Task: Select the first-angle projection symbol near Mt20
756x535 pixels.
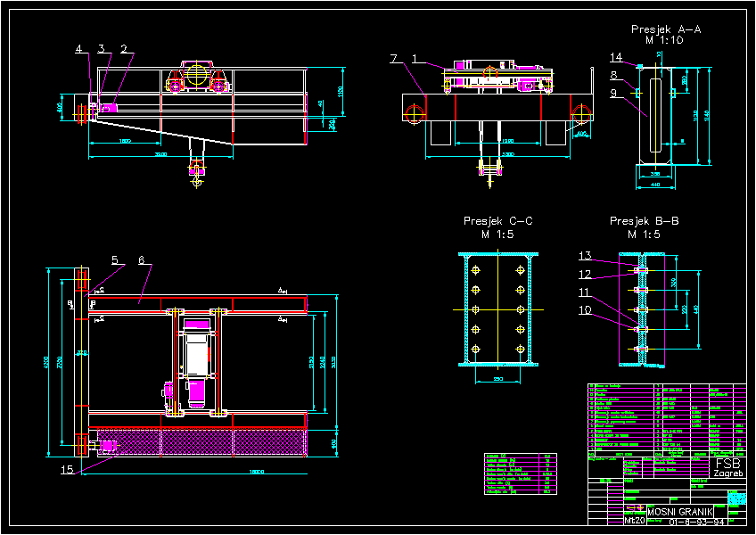Action: [x=636, y=507]
